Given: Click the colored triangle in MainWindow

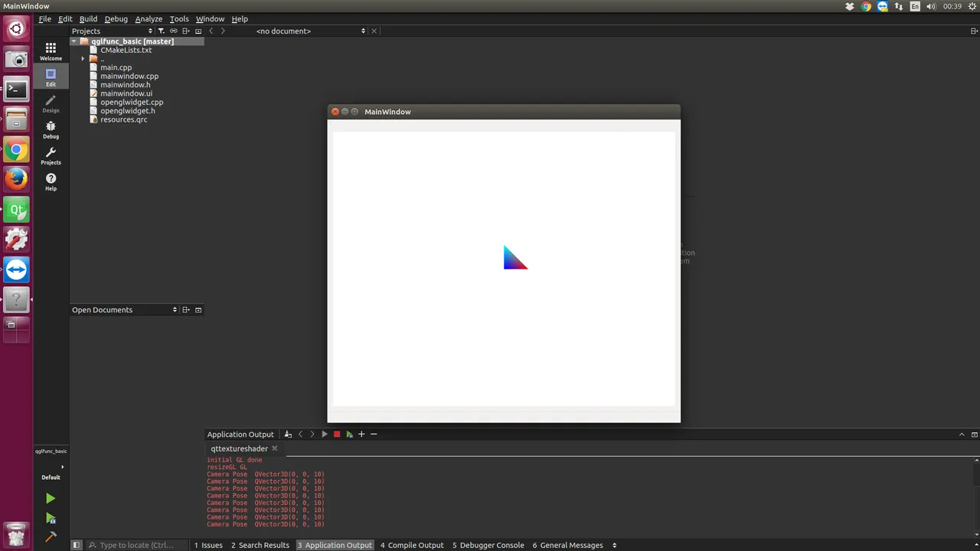Looking at the screenshot, I should point(513,260).
